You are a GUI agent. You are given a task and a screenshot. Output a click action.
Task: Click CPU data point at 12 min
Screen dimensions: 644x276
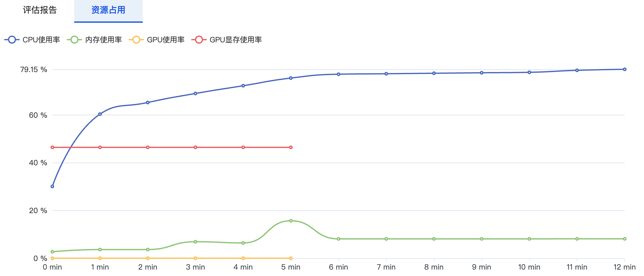tap(625, 69)
